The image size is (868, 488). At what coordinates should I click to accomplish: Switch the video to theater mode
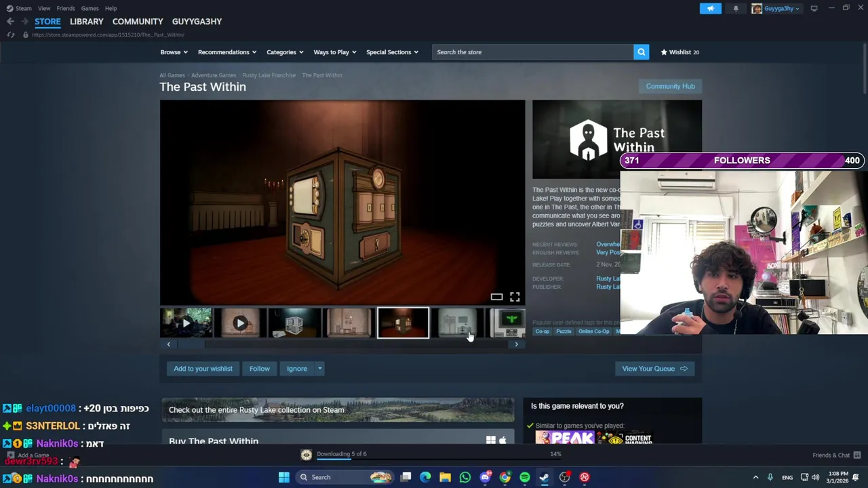(x=496, y=297)
